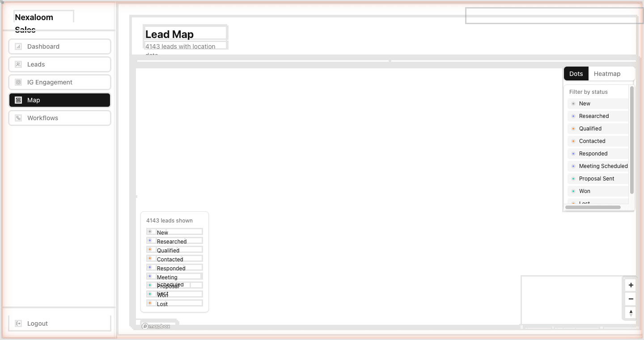Switch to the Heatmap tab
This screenshot has height=340, width=644.
click(607, 73)
